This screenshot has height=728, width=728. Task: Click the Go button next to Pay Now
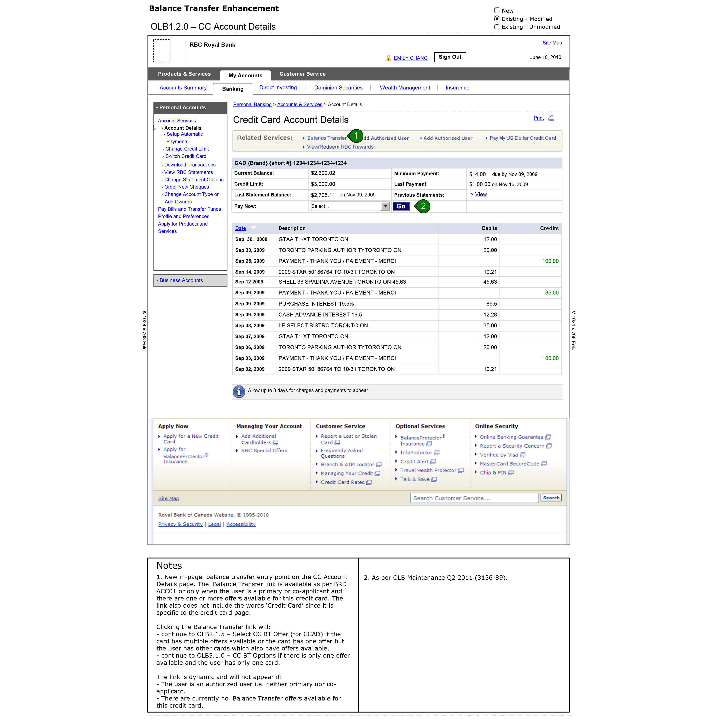click(401, 206)
